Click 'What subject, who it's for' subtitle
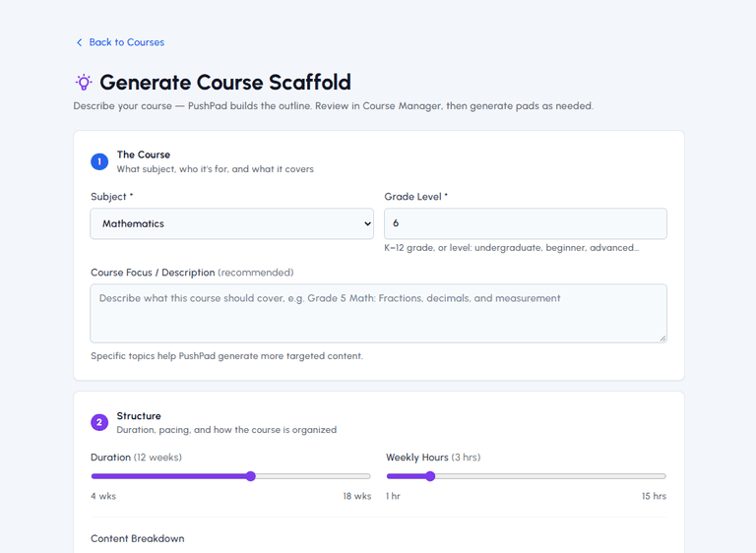Screen dimensions: 756x553 [x=215, y=169]
